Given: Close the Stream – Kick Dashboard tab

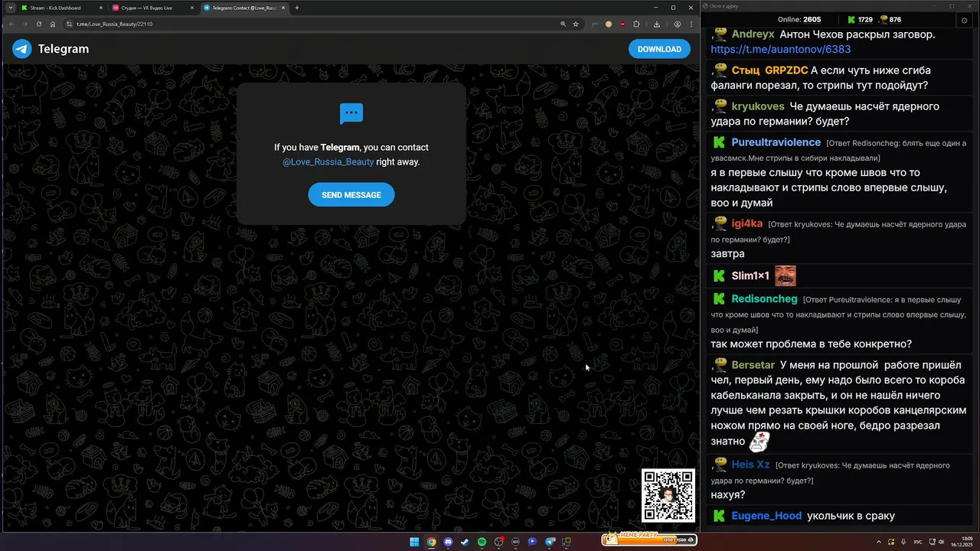Looking at the screenshot, I should (100, 8).
